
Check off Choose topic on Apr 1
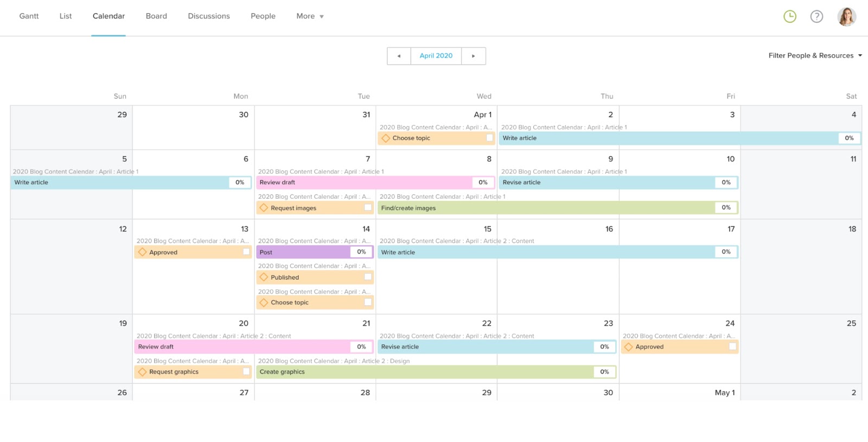(x=489, y=138)
